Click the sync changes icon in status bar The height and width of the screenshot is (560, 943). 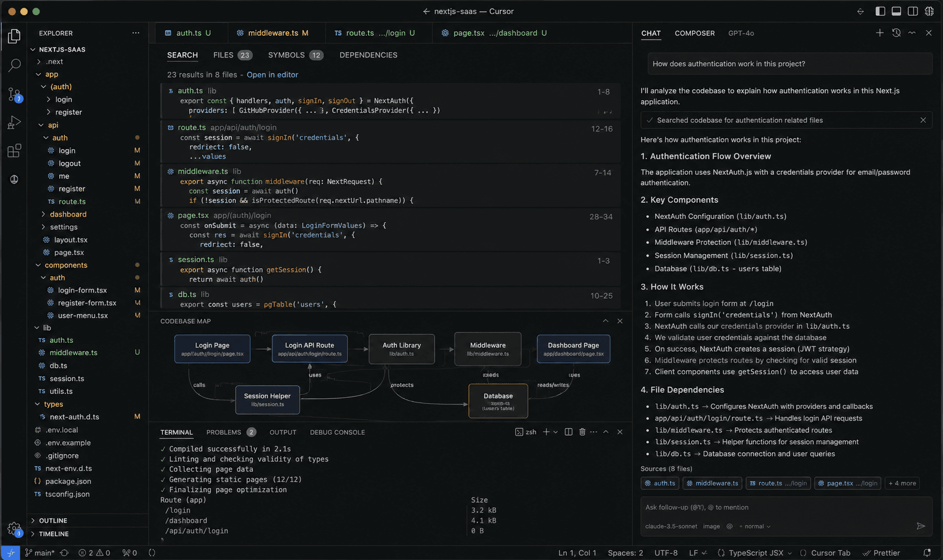click(64, 553)
